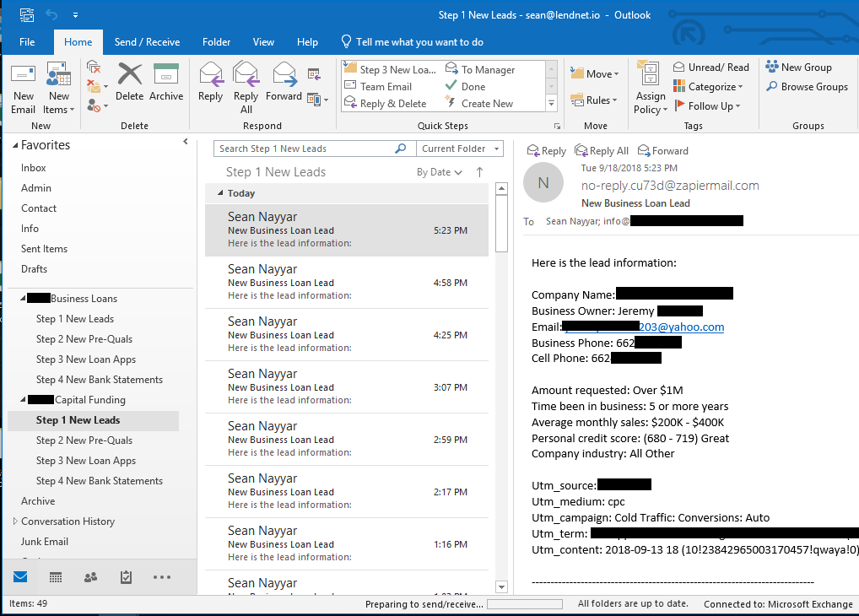This screenshot has height=616, width=859.
Task: Click the Reply All ribbon icon
Action: pyautogui.click(x=246, y=88)
